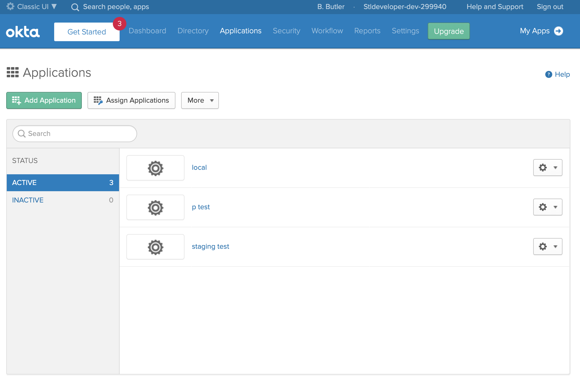
Task: Open the Directory menu
Action: [193, 31]
